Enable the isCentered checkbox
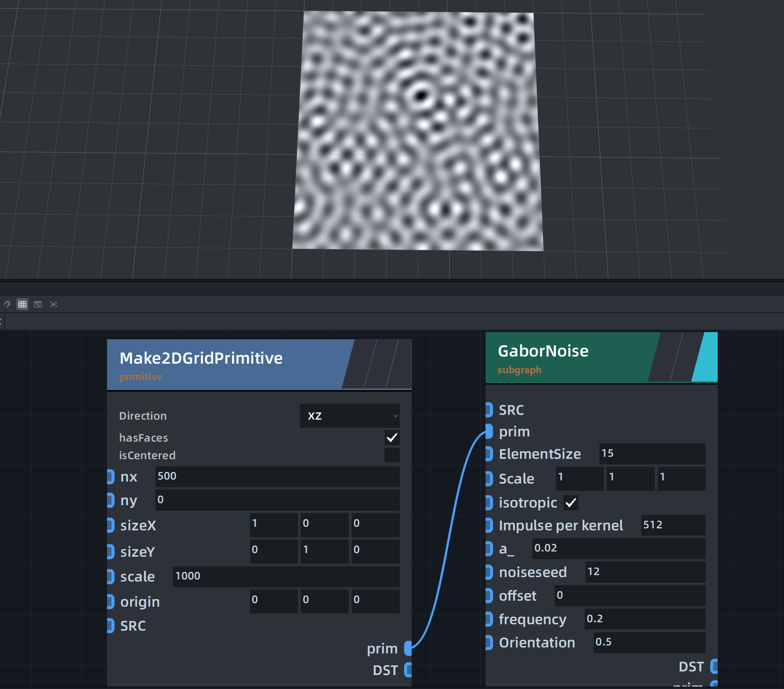The image size is (784, 689). (392, 455)
